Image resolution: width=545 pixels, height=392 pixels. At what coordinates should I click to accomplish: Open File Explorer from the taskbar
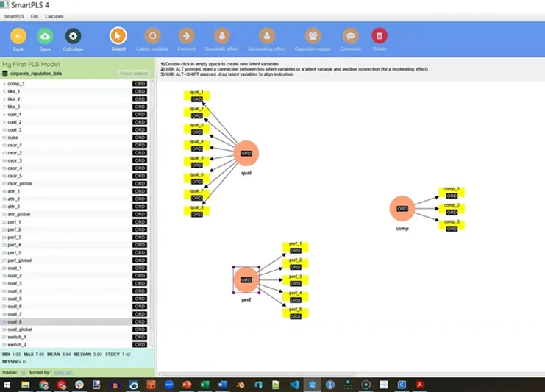pos(25,385)
